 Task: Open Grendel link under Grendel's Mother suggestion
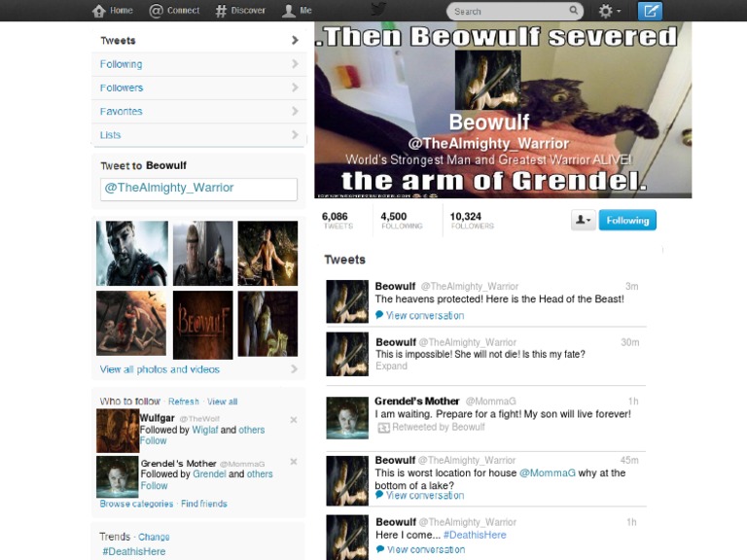pos(210,473)
